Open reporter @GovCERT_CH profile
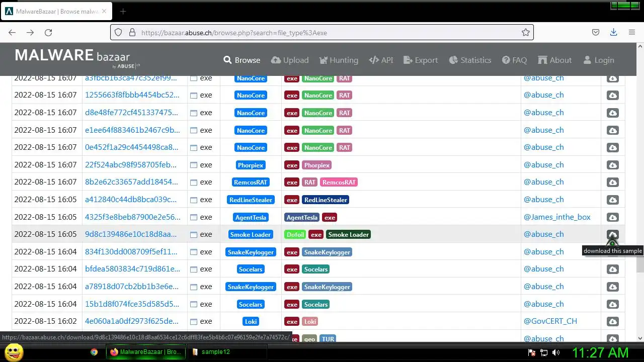 pos(550,321)
